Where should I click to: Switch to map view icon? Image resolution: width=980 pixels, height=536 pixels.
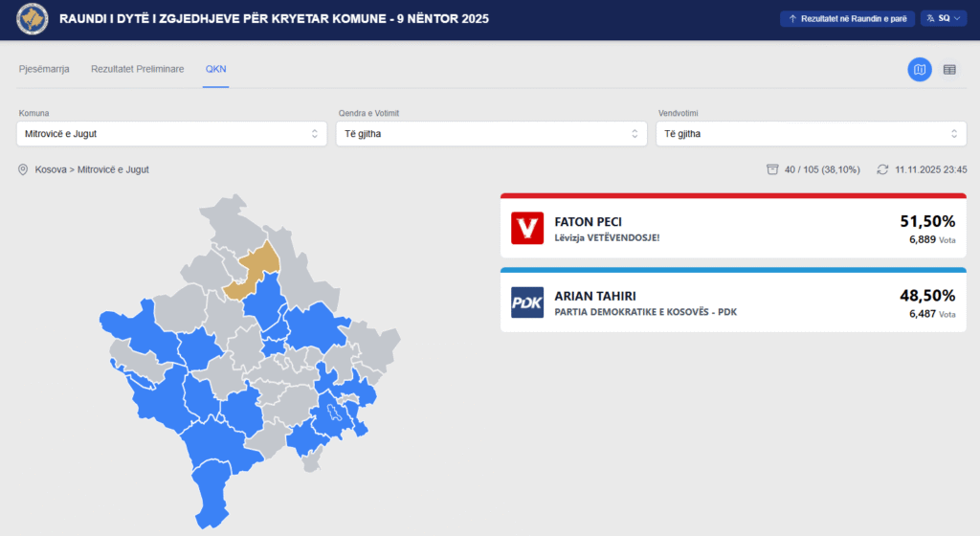pyautogui.click(x=919, y=70)
